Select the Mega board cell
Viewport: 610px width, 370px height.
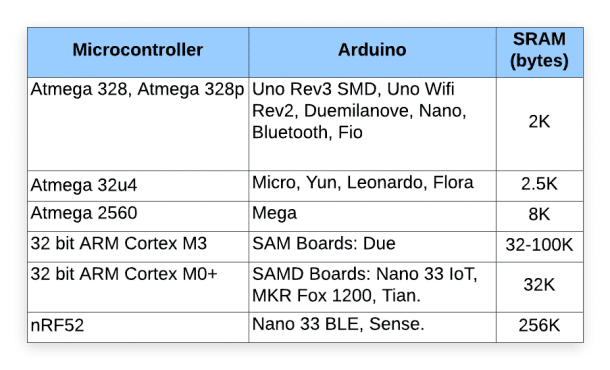point(372,216)
